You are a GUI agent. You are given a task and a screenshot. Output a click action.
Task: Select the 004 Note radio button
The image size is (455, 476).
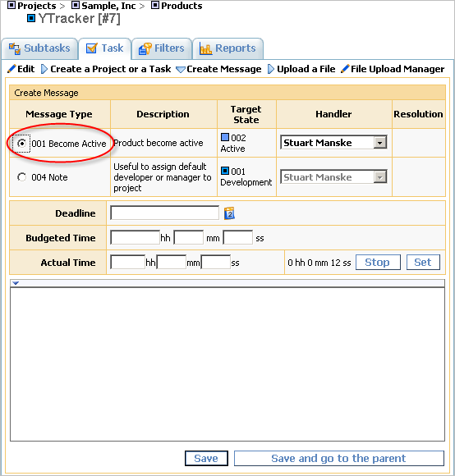(21, 177)
